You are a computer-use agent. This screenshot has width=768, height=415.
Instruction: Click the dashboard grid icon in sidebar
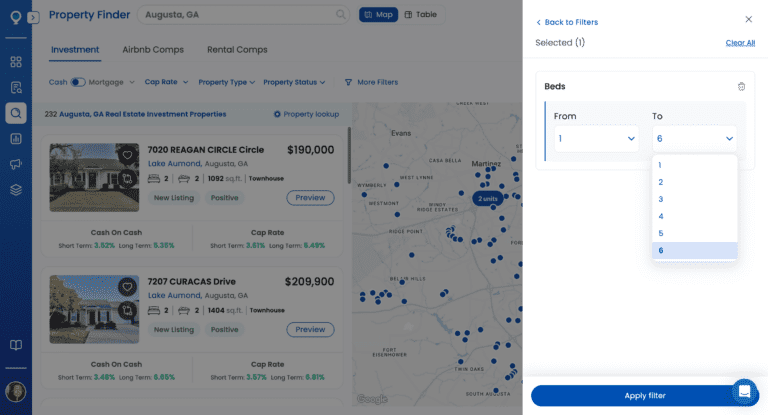click(16, 61)
